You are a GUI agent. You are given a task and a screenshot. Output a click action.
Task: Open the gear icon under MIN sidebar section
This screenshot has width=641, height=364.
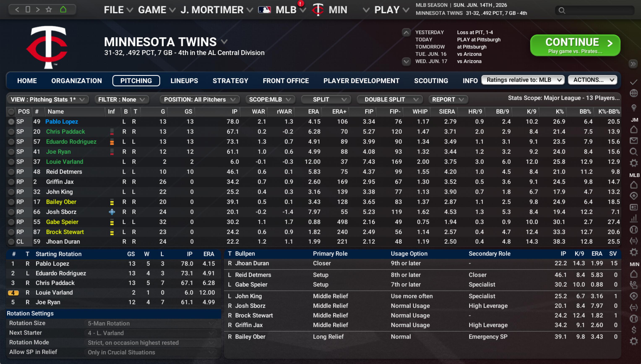[x=634, y=341]
